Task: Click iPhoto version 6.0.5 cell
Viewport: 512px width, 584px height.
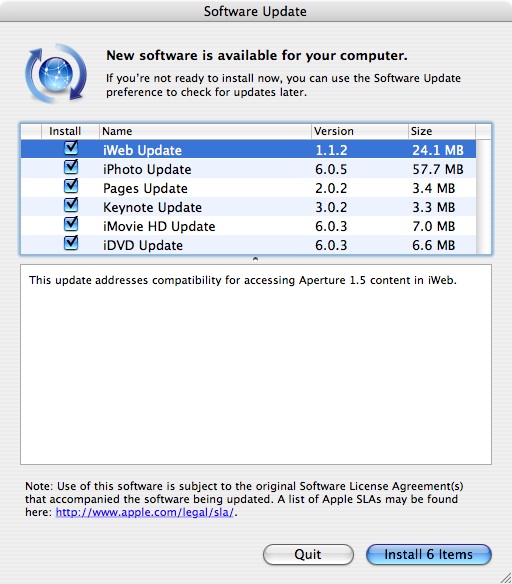Action: [331, 169]
